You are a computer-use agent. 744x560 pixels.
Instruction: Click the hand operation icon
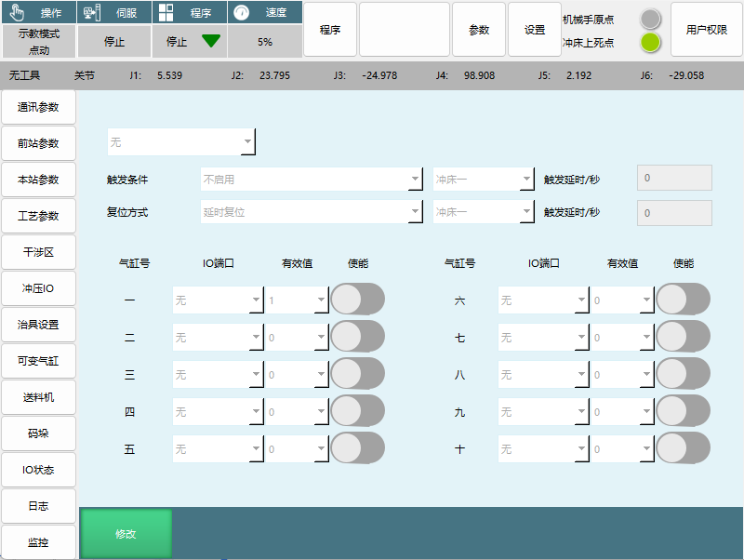[17, 13]
